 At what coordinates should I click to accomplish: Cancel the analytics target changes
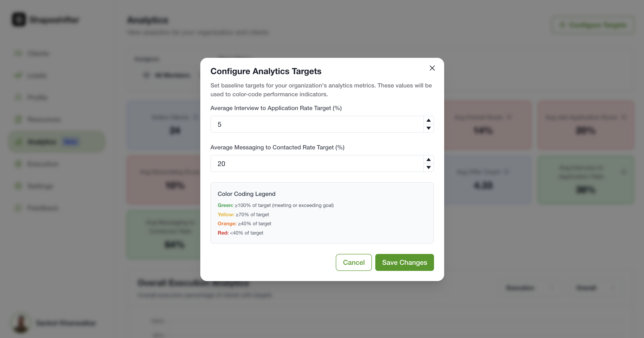point(354,263)
